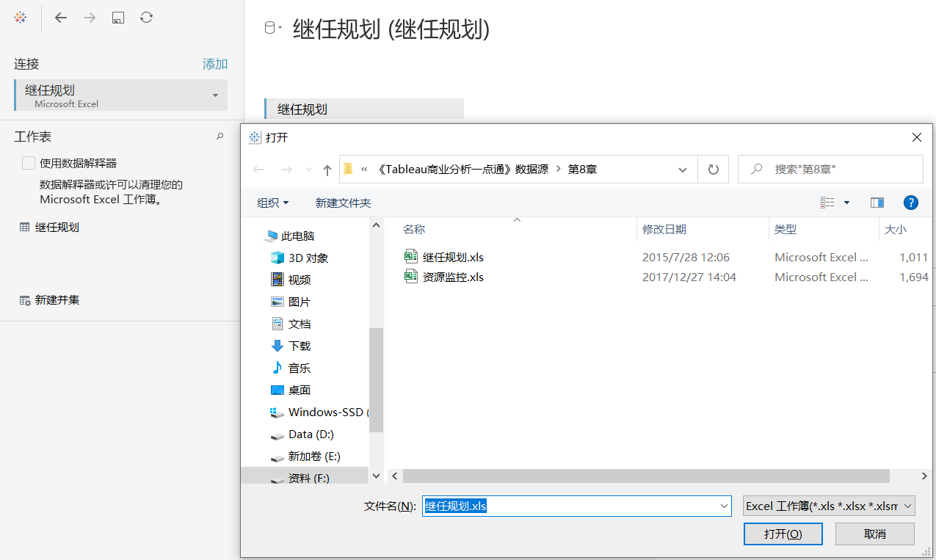This screenshot has height=560, width=936.
Task: Click the data source cylinder icon by the title
Action: (x=269, y=29)
